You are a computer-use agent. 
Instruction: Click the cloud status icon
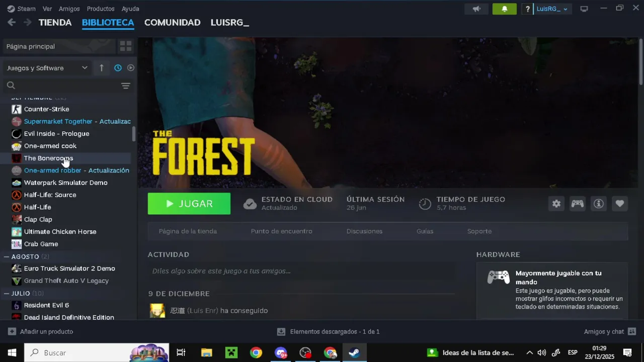[250, 204]
